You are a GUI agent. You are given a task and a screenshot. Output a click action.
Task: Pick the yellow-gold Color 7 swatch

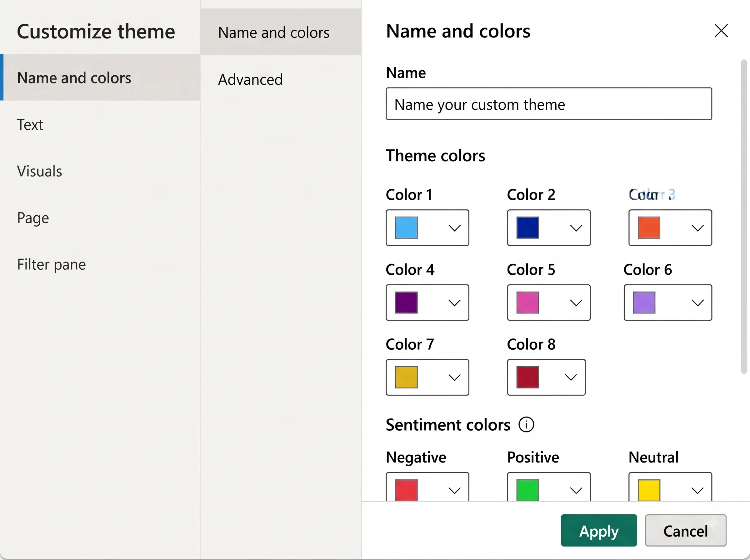[x=406, y=377]
